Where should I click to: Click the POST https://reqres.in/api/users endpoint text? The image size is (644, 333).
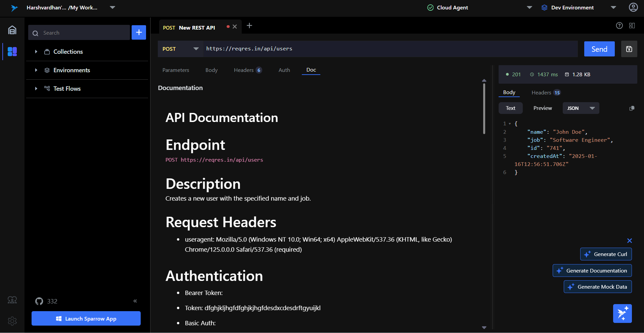point(214,160)
